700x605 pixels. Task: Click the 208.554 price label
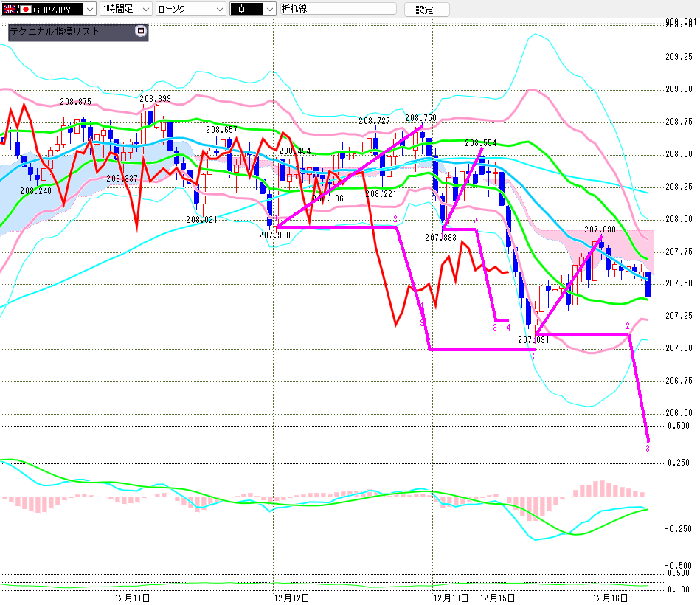tap(480, 143)
